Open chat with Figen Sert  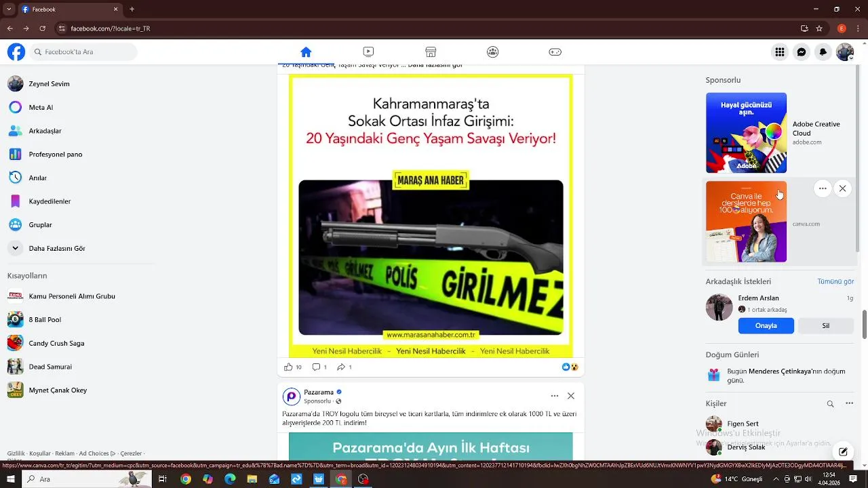click(x=779, y=424)
